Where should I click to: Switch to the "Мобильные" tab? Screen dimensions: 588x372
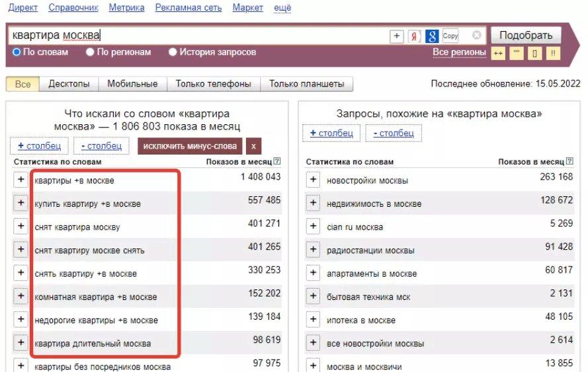pyautogui.click(x=132, y=84)
